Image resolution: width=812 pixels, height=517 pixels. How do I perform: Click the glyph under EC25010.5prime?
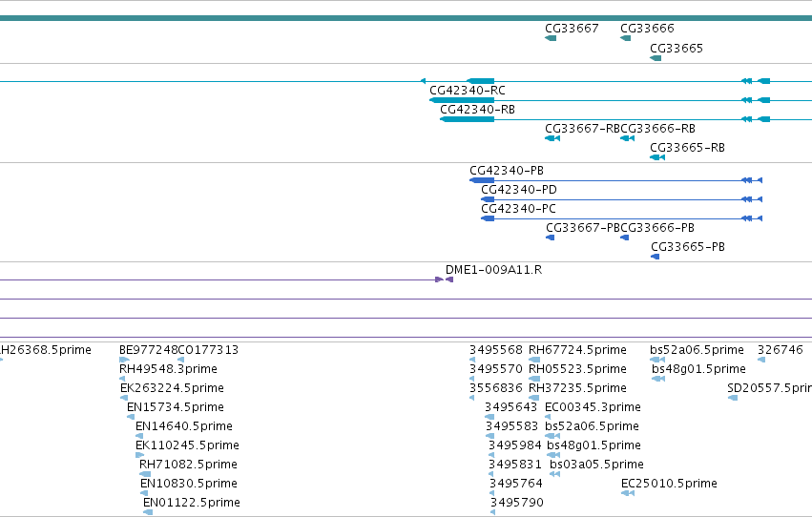point(628,494)
